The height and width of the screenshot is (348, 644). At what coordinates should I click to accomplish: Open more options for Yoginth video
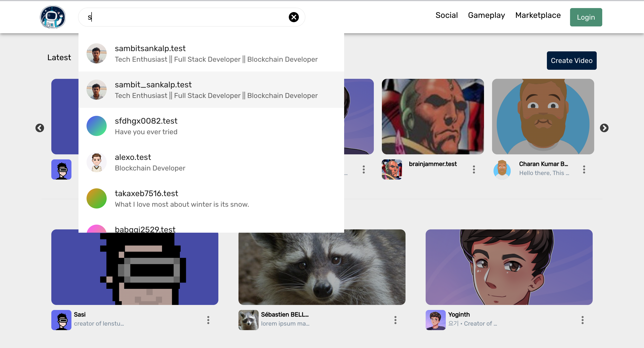tap(582, 320)
